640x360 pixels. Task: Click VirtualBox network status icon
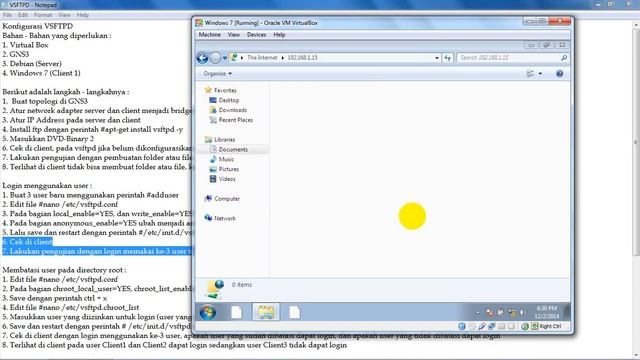click(491, 326)
